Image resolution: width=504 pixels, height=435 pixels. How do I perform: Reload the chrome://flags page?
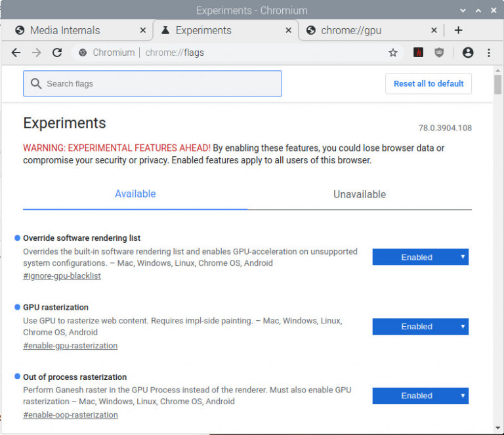tap(57, 52)
